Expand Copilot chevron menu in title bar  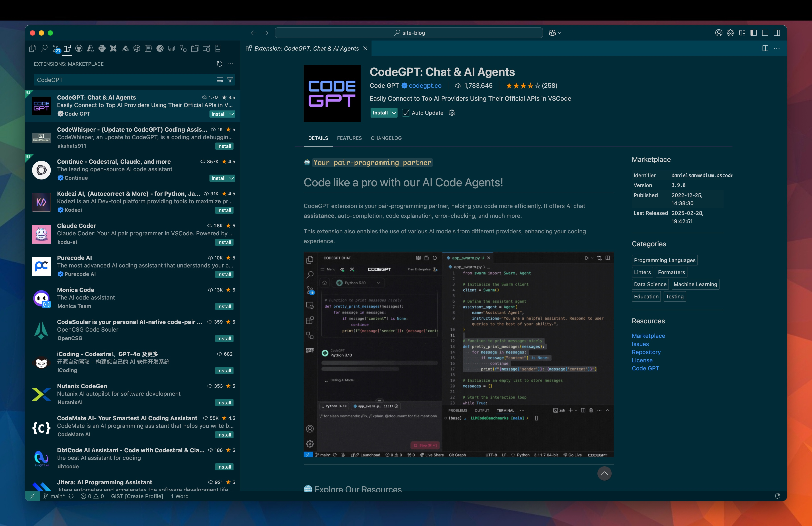pyautogui.click(x=560, y=33)
